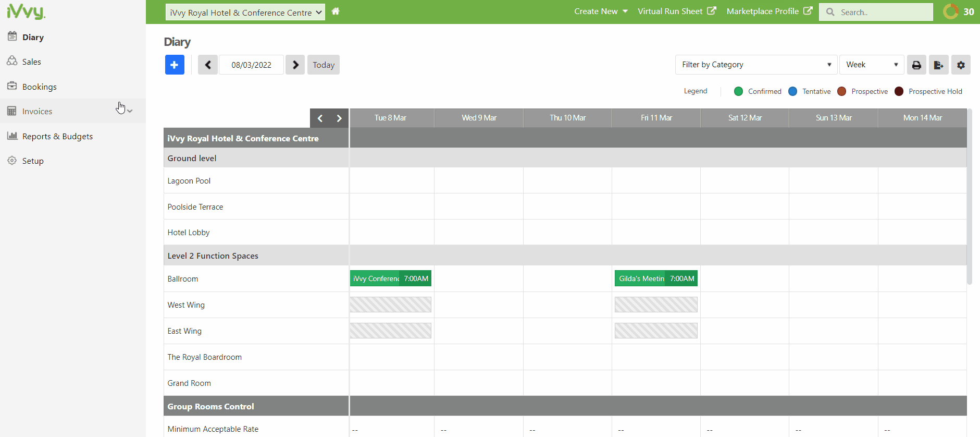Click the Confirmed green legend swatch
980x437 pixels.
738,91
